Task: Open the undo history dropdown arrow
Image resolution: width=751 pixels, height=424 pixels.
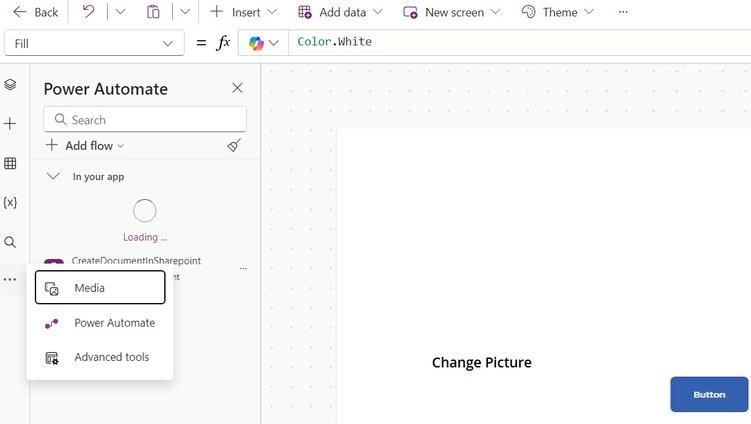Action: [x=120, y=12]
